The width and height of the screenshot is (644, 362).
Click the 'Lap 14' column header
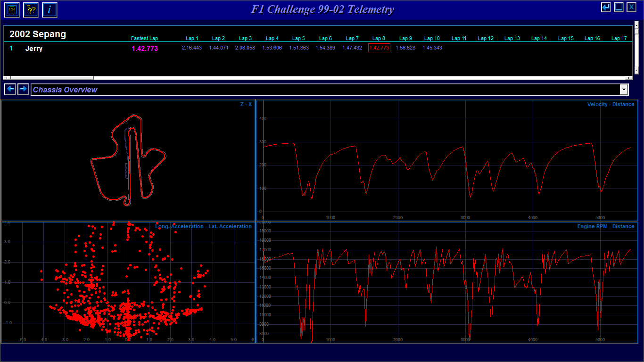pos(539,39)
